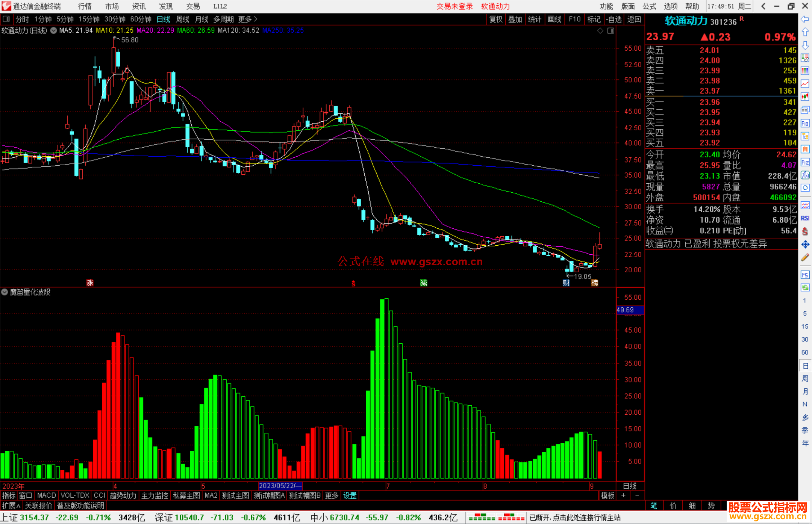Switch to the 周线 period tab
The height and width of the screenshot is (524, 812).
183,19
